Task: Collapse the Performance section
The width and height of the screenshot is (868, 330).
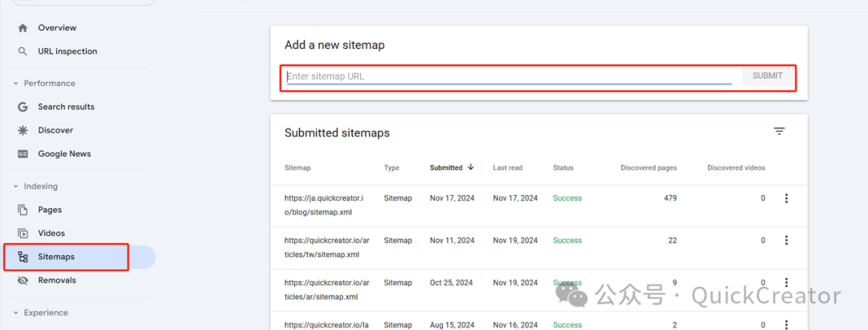Action: 15,84
